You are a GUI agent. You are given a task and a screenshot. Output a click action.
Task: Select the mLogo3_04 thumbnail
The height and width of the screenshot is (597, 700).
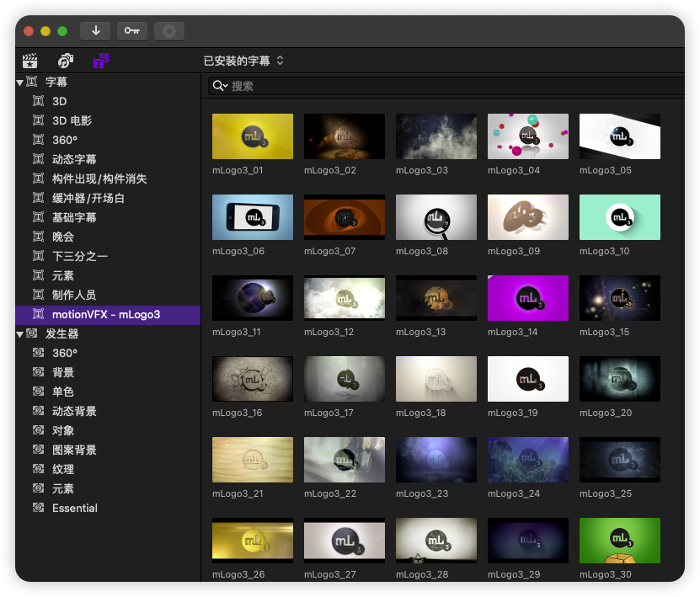(x=528, y=136)
